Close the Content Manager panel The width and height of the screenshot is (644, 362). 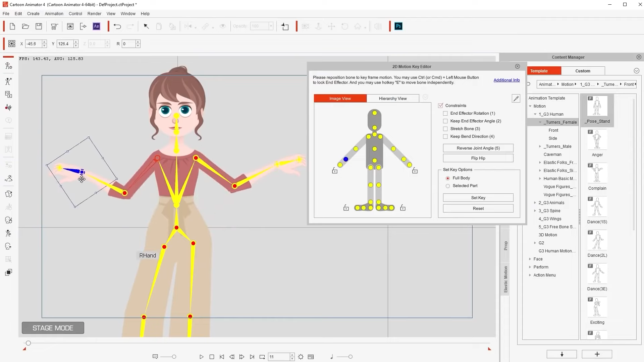(x=639, y=57)
